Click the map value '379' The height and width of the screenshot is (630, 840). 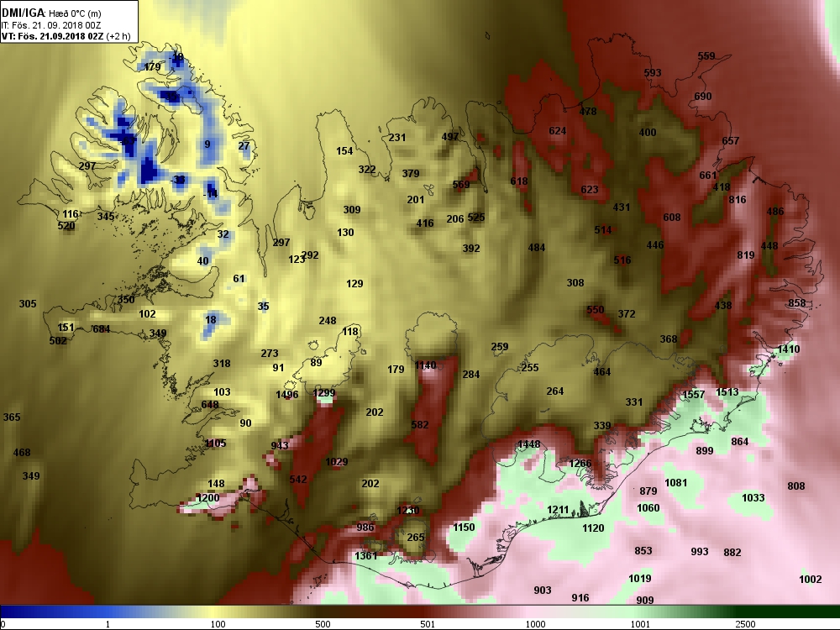411,174
